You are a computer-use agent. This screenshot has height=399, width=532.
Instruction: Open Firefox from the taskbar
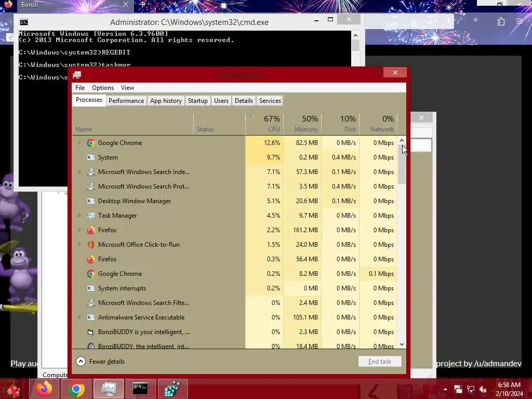tap(44, 389)
